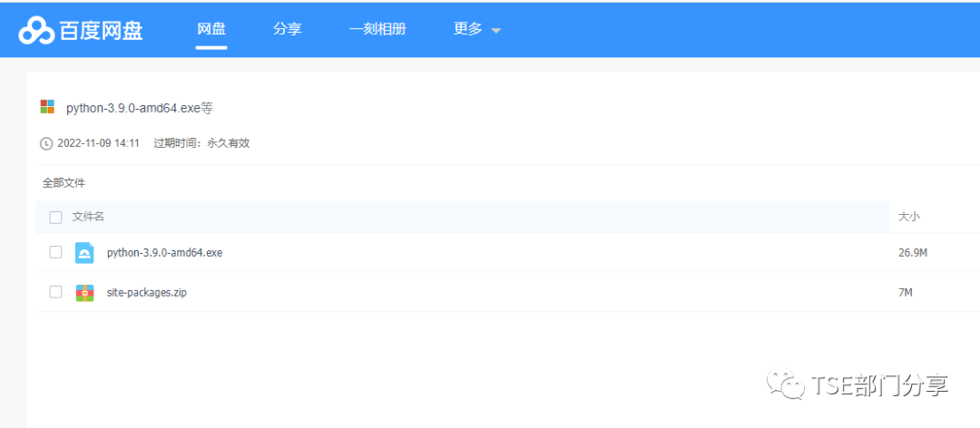Sort by the 文件名 column header
The image size is (980, 428).
tap(88, 217)
